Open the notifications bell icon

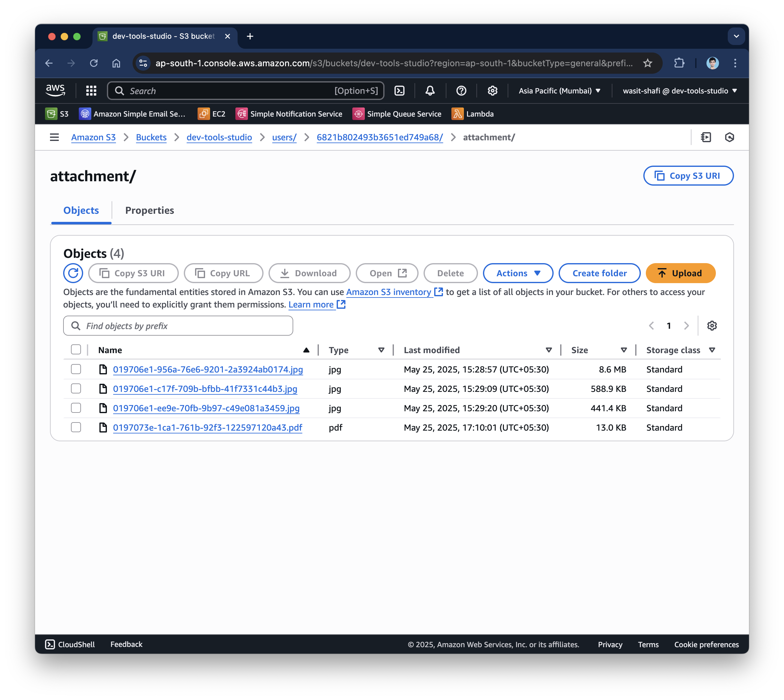click(430, 91)
